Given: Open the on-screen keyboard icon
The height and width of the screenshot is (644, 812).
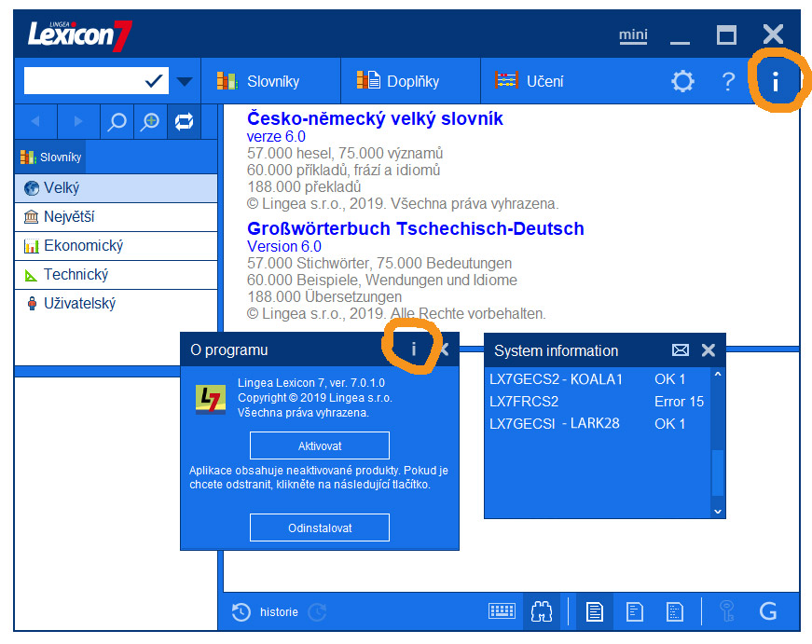Looking at the screenshot, I should pos(502,611).
